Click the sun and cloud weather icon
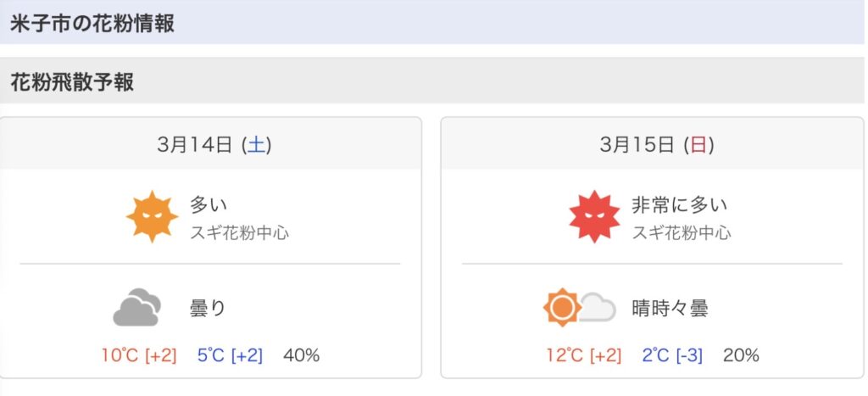This screenshot has width=868, height=396. (x=579, y=308)
